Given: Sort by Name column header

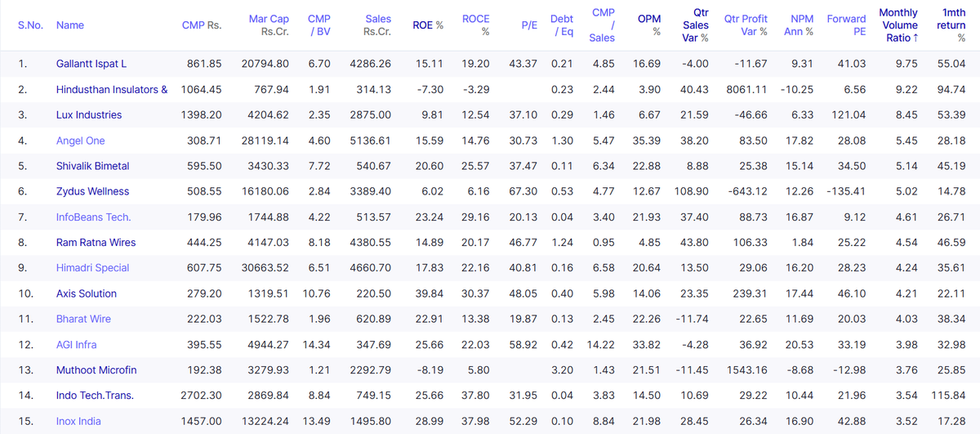Looking at the screenshot, I should 70,25.
